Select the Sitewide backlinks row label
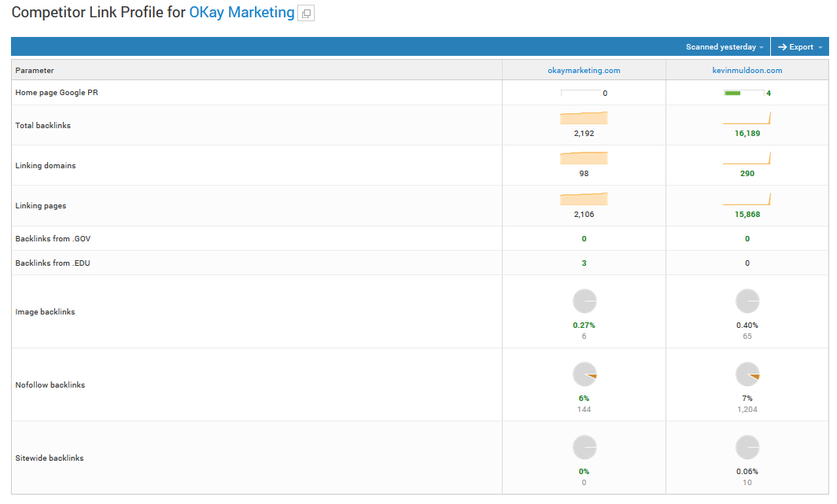The height and width of the screenshot is (504, 837). tap(50, 458)
